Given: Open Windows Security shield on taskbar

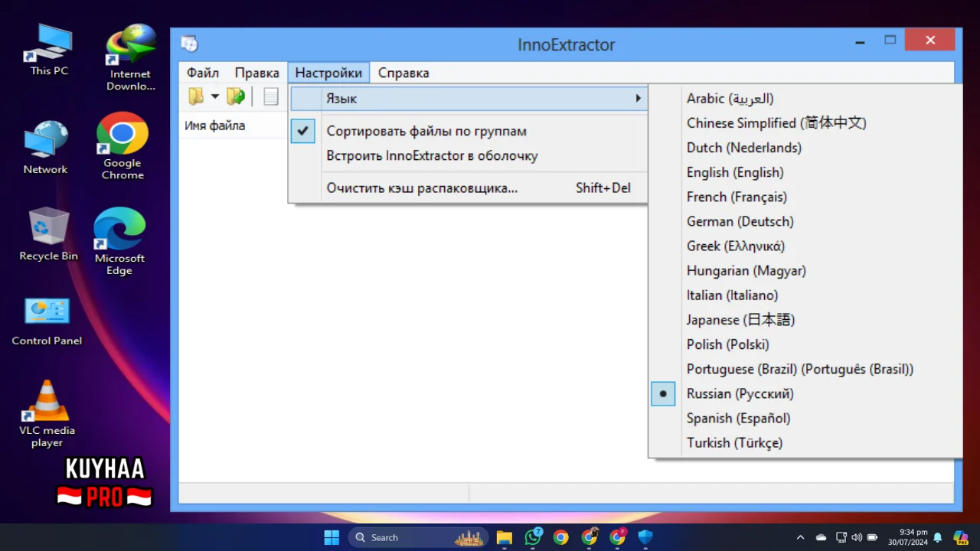Looking at the screenshot, I should 645,537.
